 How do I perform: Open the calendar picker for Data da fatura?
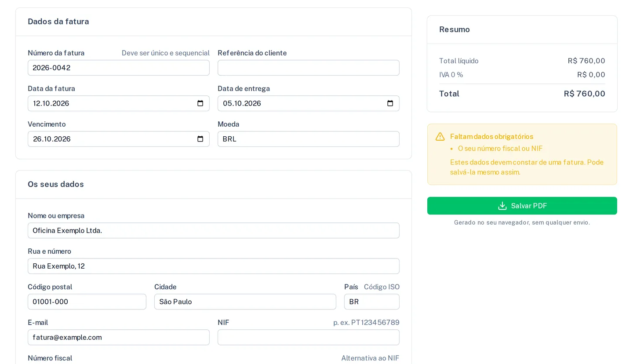pyautogui.click(x=200, y=103)
